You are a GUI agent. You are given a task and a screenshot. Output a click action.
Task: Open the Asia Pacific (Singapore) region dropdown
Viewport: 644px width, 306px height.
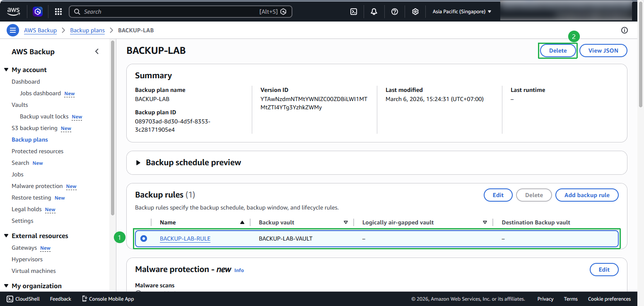462,12
